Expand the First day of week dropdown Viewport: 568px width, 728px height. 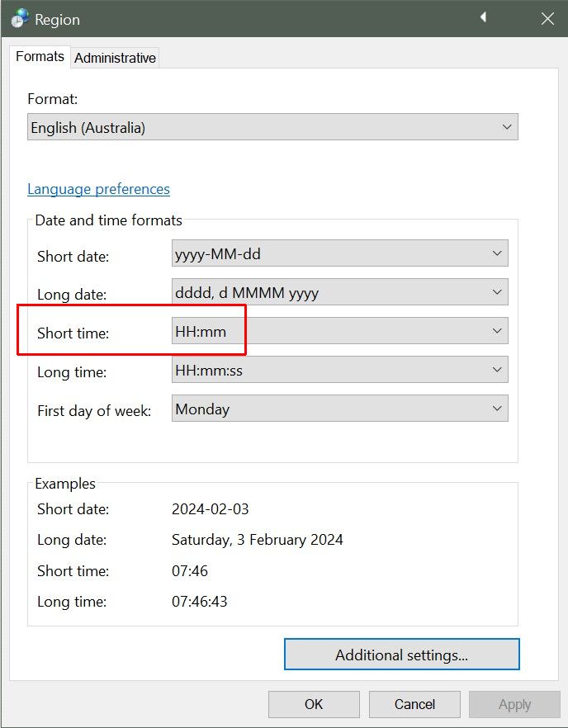pos(339,409)
